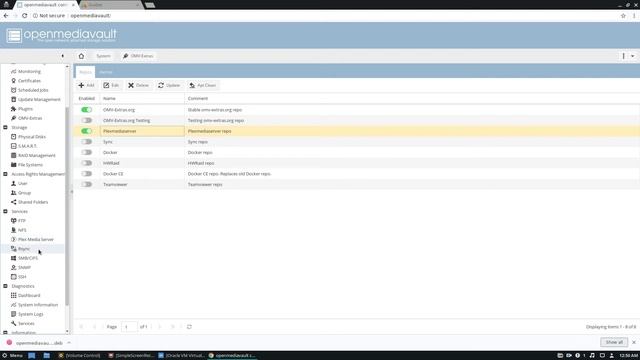Screen dimensions: 640x360
Task: Open the Menu on the taskbar
Action: click(12, 356)
